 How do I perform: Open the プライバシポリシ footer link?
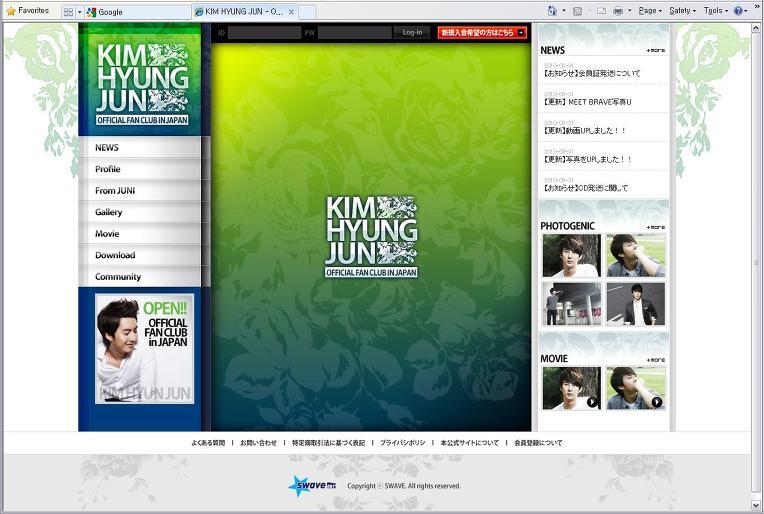(402, 443)
